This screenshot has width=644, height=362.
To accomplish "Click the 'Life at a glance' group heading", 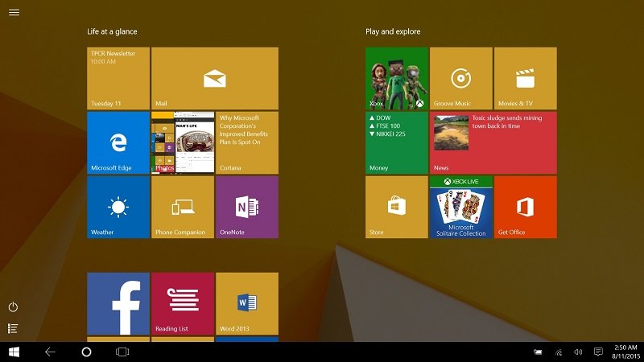I will [x=112, y=31].
